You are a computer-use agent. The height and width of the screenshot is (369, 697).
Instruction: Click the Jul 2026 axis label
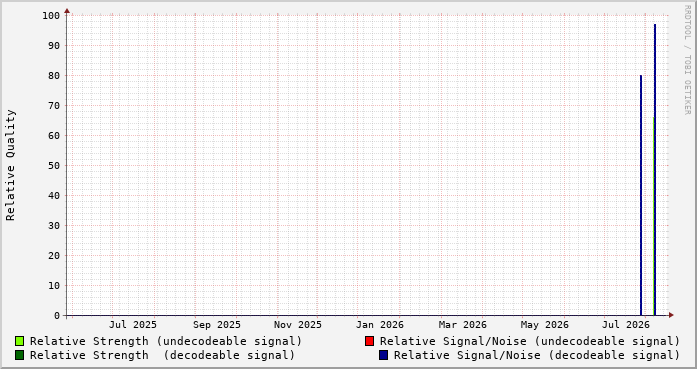pyautogui.click(x=626, y=325)
